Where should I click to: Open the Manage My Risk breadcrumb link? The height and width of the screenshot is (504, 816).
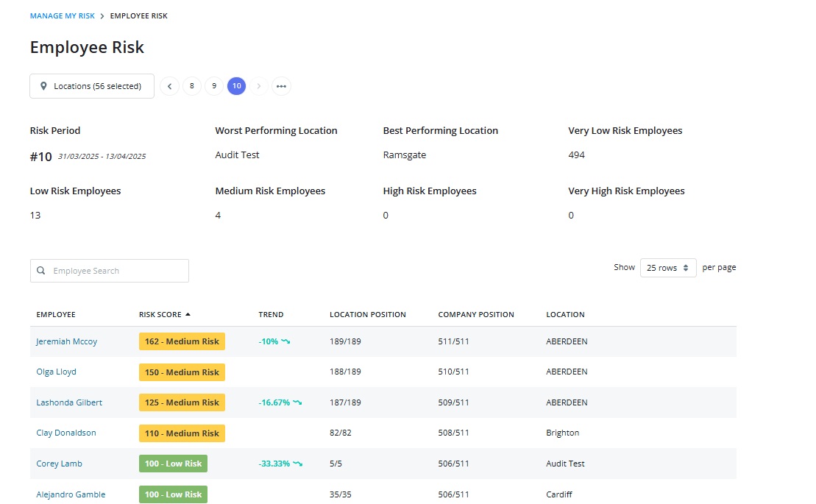(63, 16)
